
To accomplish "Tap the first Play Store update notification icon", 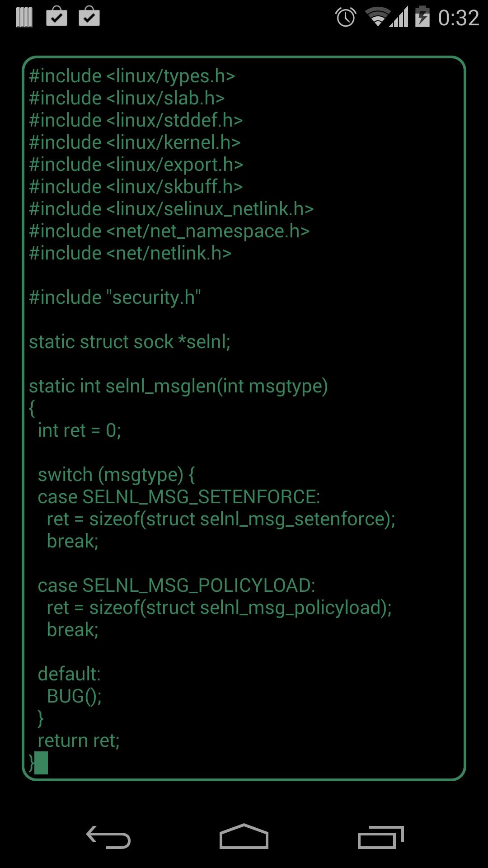I will tap(58, 18).
